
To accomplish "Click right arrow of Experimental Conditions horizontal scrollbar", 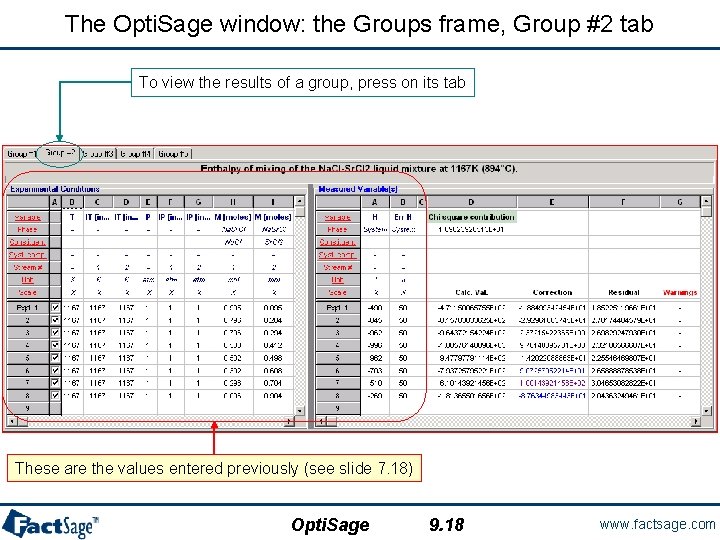I will [289, 421].
